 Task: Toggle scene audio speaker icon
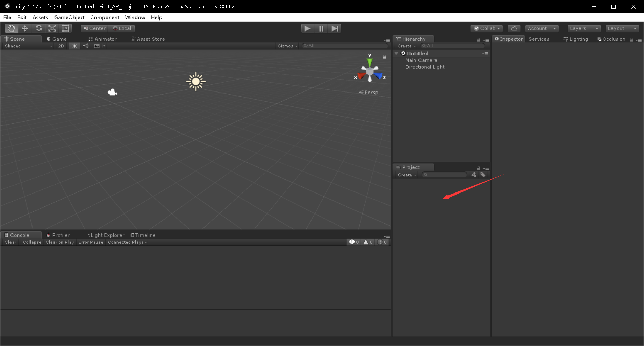coord(86,46)
